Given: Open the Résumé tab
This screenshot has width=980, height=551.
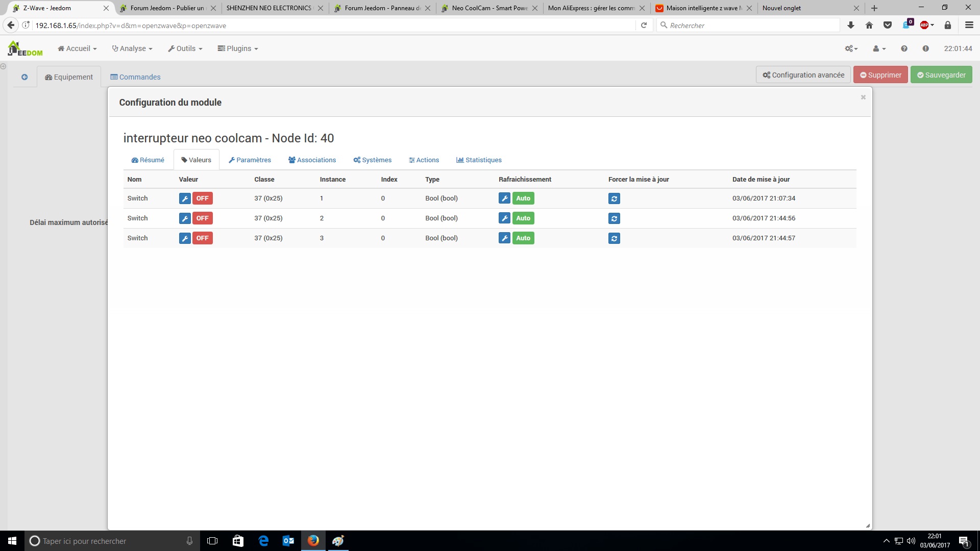Looking at the screenshot, I should coord(148,160).
